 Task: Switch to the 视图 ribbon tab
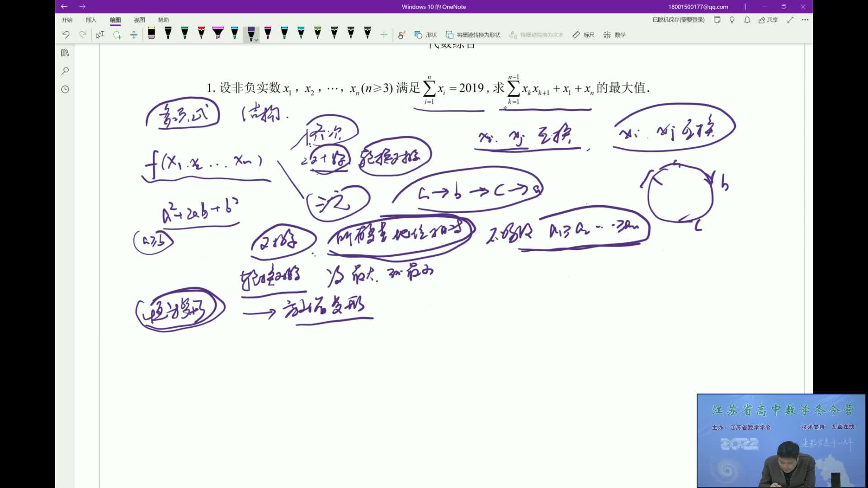pos(139,20)
